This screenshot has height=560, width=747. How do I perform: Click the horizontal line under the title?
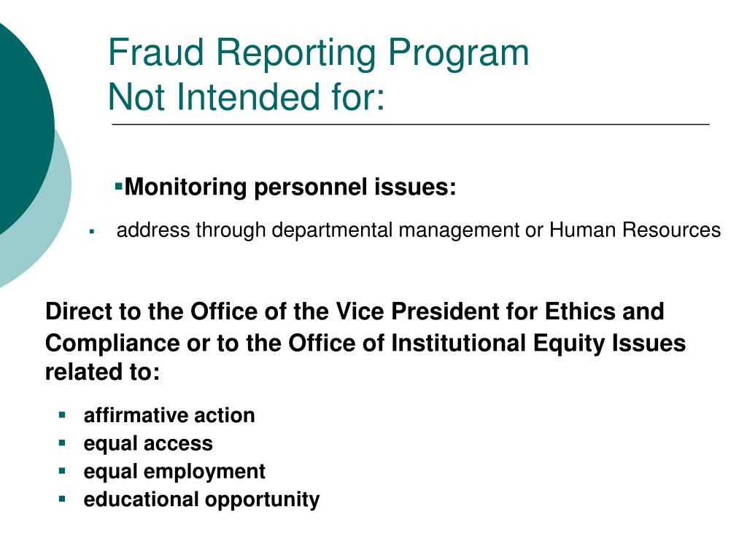pyautogui.click(x=411, y=124)
